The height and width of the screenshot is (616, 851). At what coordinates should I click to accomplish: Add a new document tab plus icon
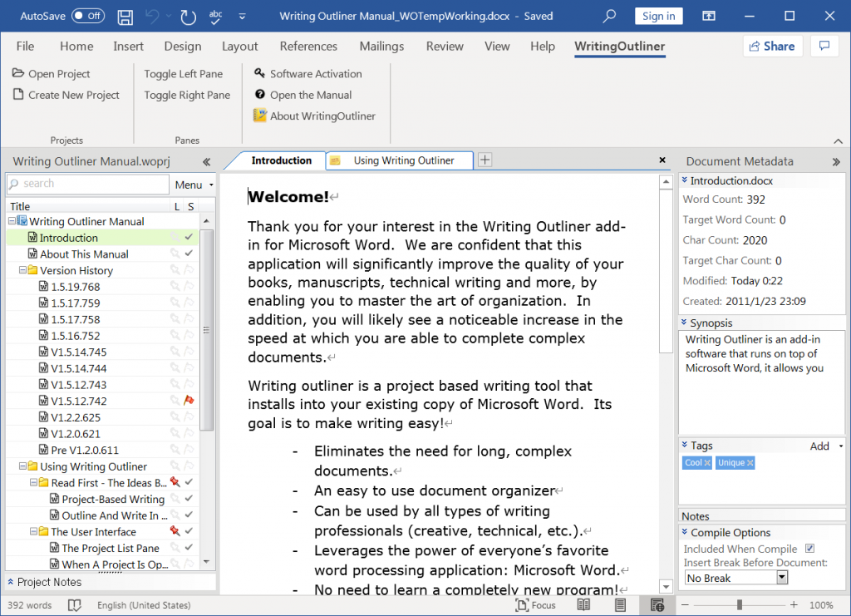click(x=485, y=160)
